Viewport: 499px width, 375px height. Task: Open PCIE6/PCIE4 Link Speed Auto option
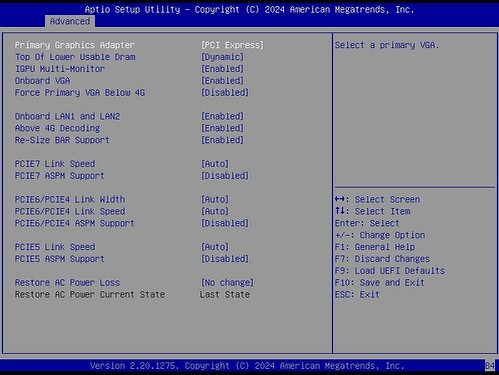(x=215, y=211)
